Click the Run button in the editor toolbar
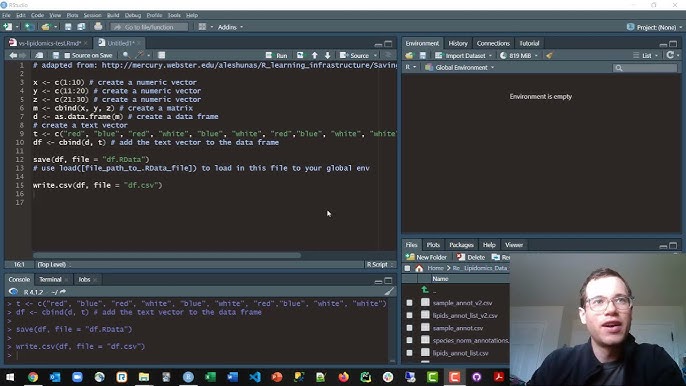Image resolution: width=686 pixels, height=386 pixels. (x=276, y=56)
